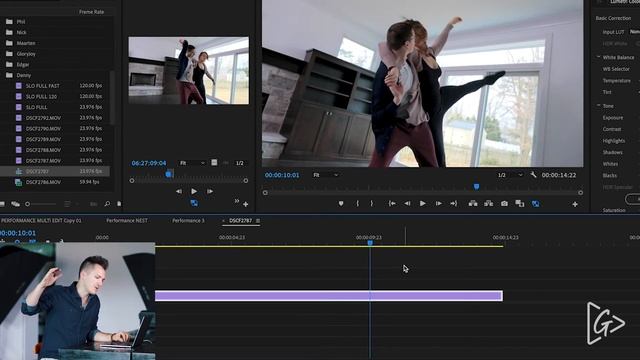Viewport: 640px width, 360px height.
Task: Toggle the blue proxies button in Program monitor
Action: [x=536, y=203]
